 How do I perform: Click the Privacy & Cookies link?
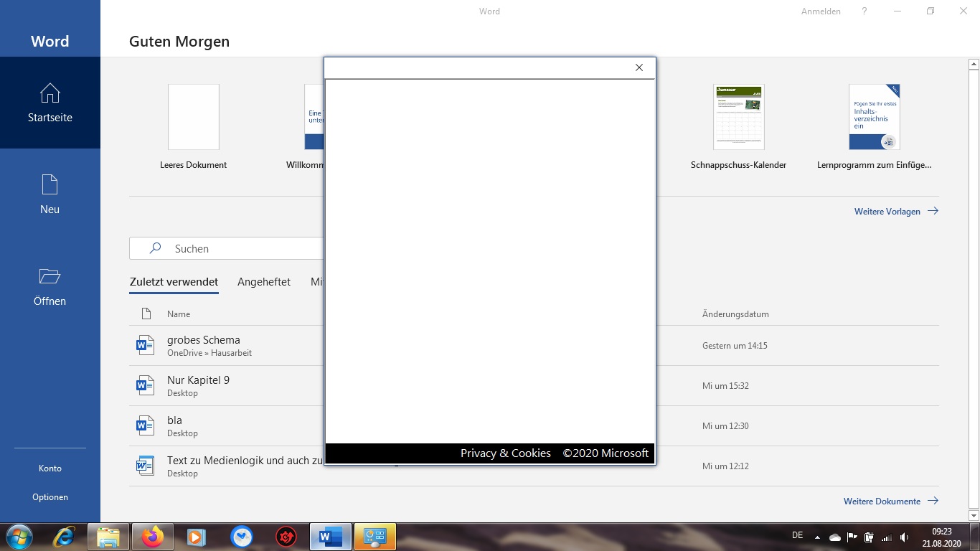(506, 453)
